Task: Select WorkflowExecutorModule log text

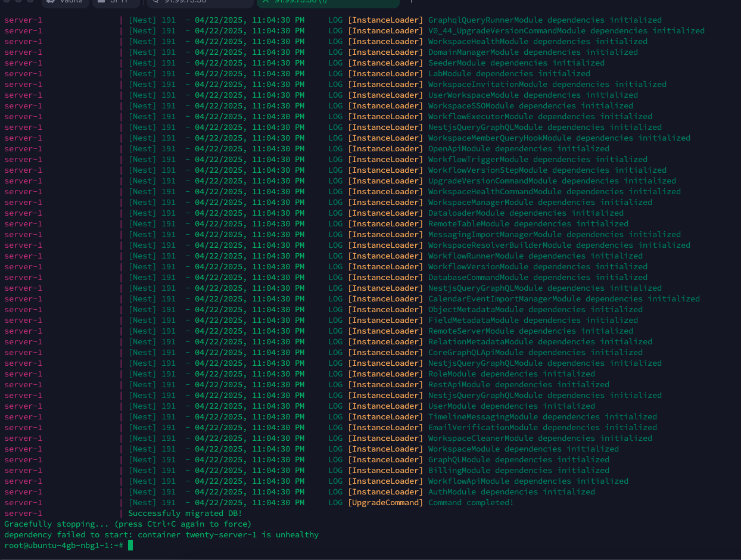Action: [540, 117]
